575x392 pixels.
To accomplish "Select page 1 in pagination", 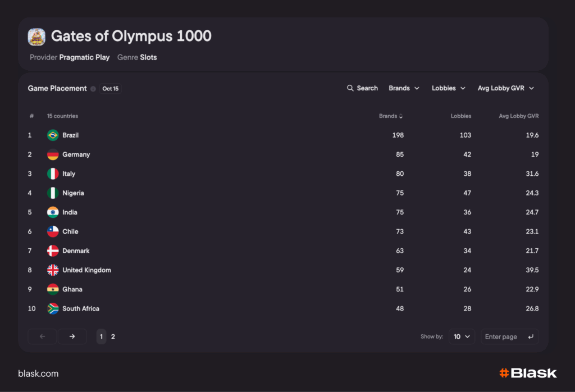I will [101, 336].
